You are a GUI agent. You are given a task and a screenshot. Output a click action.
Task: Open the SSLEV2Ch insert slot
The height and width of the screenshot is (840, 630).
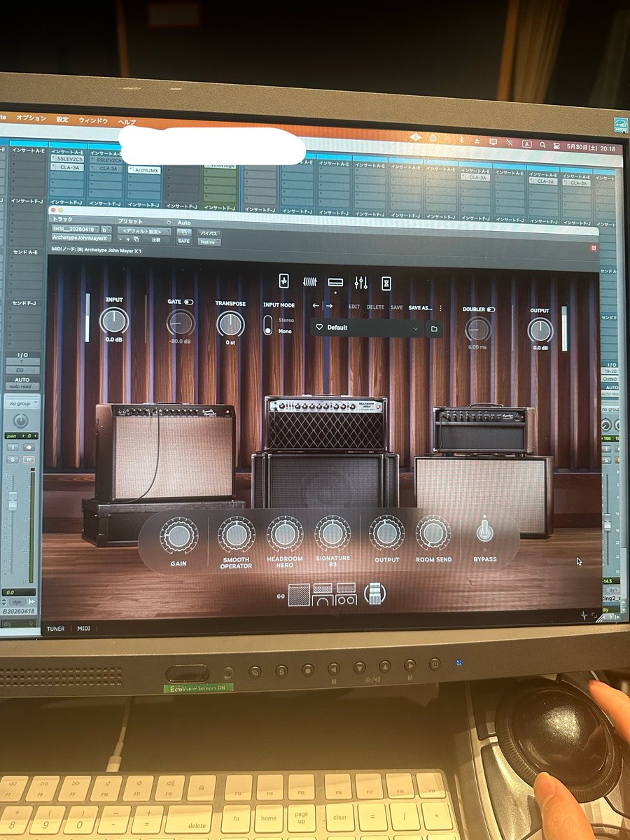coord(67,159)
